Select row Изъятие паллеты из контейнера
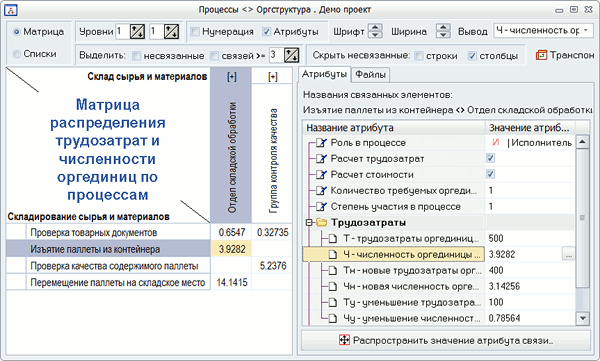Image resolution: width=600 pixels, height=361 pixels. tap(118, 249)
